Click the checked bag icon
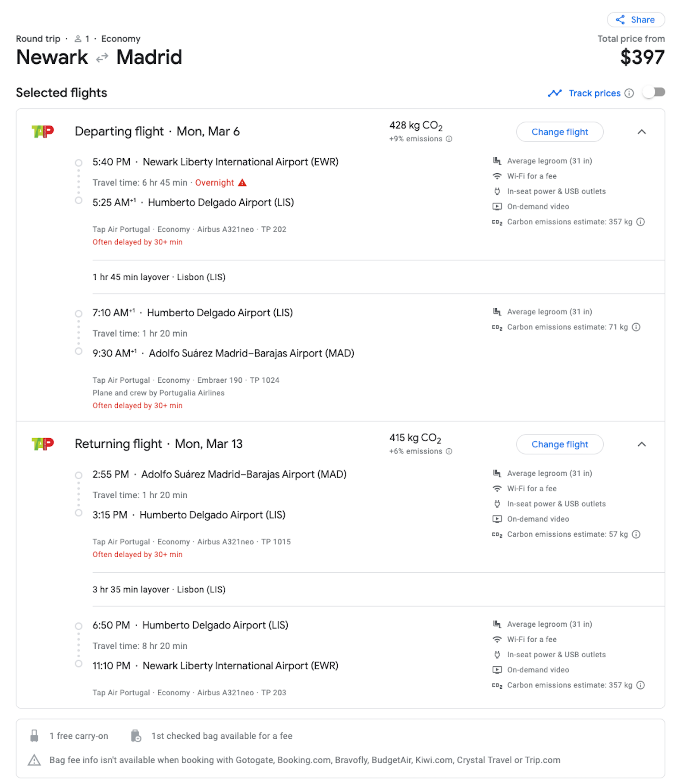 [137, 736]
